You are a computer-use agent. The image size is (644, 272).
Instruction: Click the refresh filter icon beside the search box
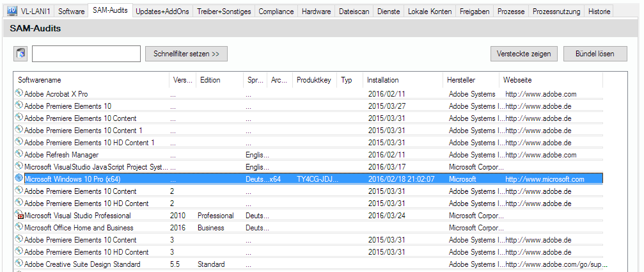pyautogui.click(x=20, y=54)
